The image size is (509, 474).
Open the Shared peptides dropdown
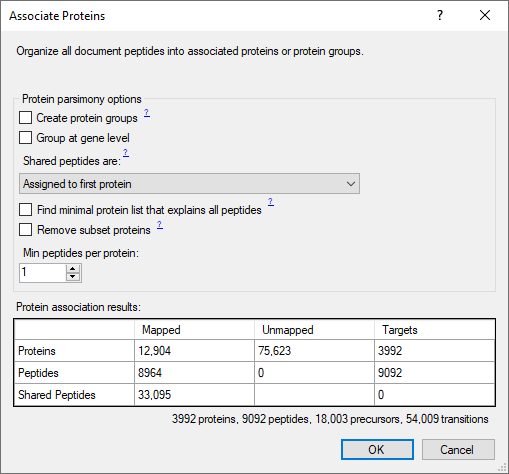(x=189, y=183)
